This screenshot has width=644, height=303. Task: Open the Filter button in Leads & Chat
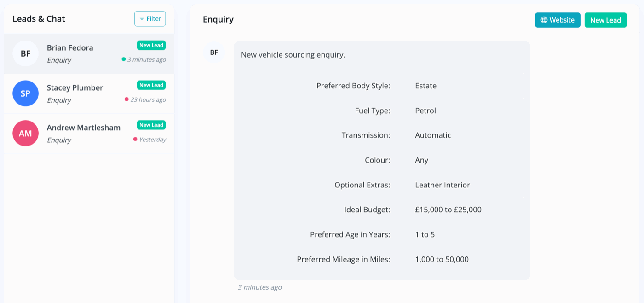click(150, 19)
